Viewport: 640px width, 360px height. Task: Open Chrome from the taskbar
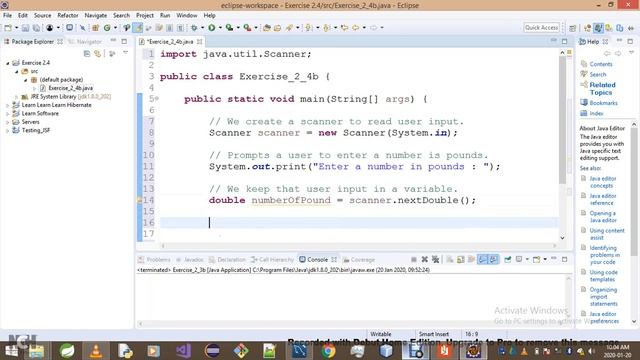(x=328, y=351)
